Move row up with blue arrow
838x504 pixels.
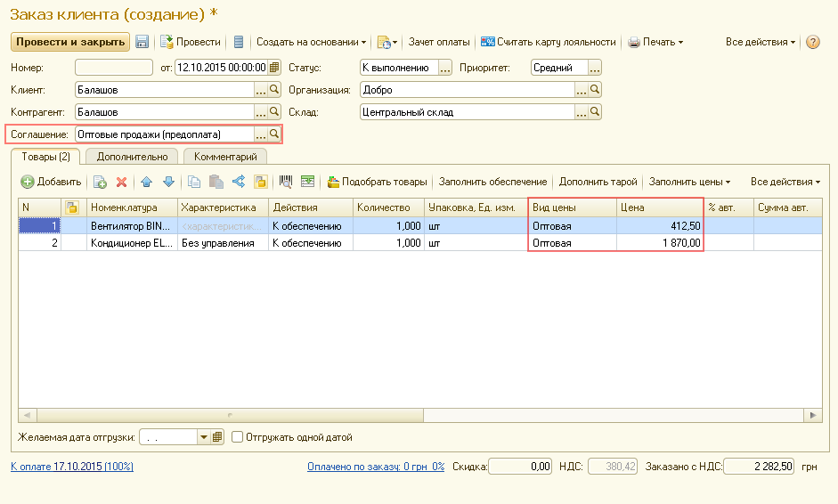click(146, 182)
